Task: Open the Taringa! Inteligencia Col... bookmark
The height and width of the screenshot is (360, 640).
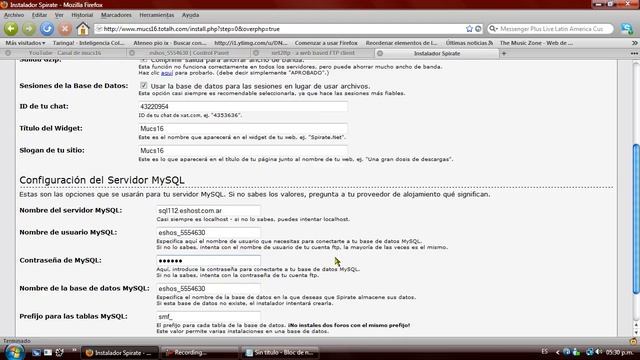Action: pyautogui.click(x=89, y=43)
